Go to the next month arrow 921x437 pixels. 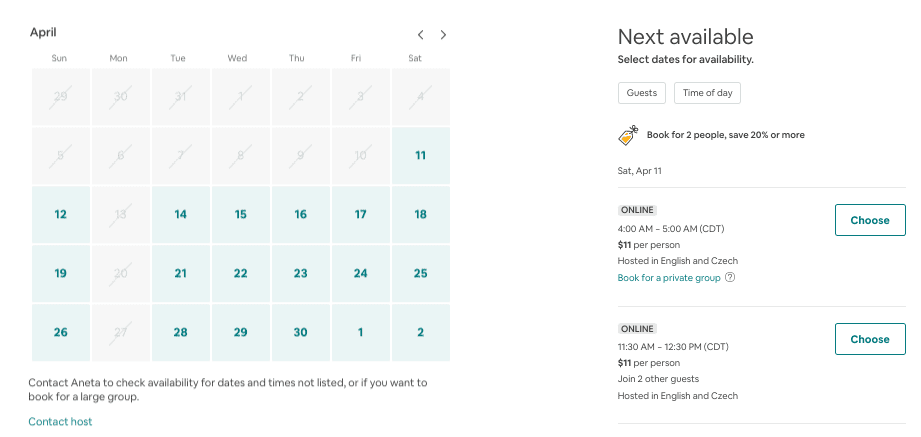click(443, 35)
